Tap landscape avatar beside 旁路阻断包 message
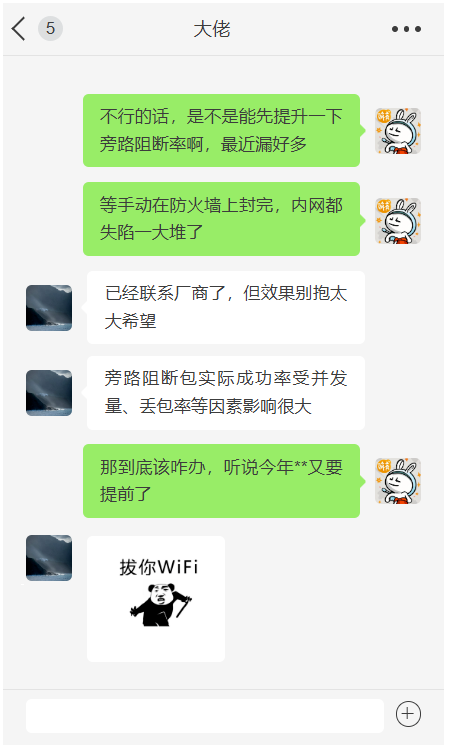Screen dimensions: 449x747 [x=49, y=393]
